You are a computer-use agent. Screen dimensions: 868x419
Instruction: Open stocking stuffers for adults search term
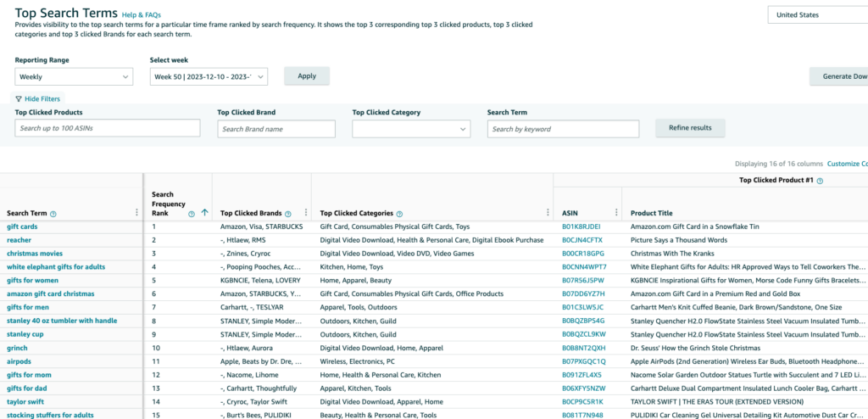[50, 415]
